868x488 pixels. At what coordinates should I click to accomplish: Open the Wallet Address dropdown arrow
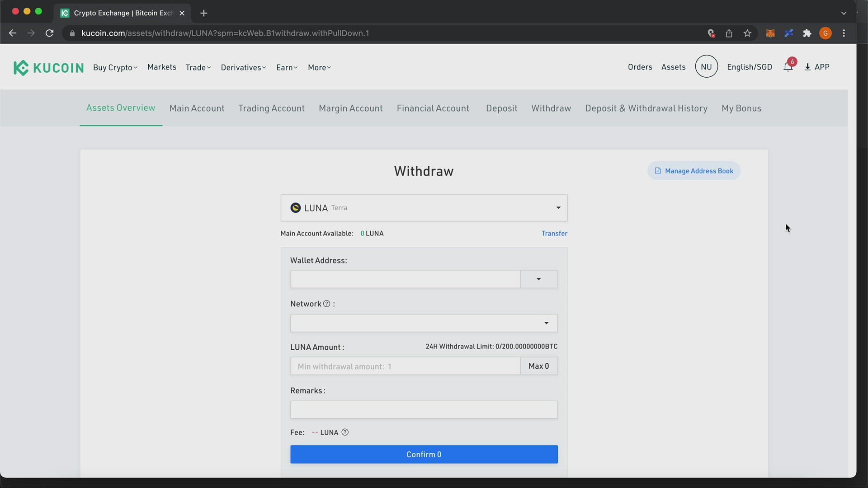539,279
